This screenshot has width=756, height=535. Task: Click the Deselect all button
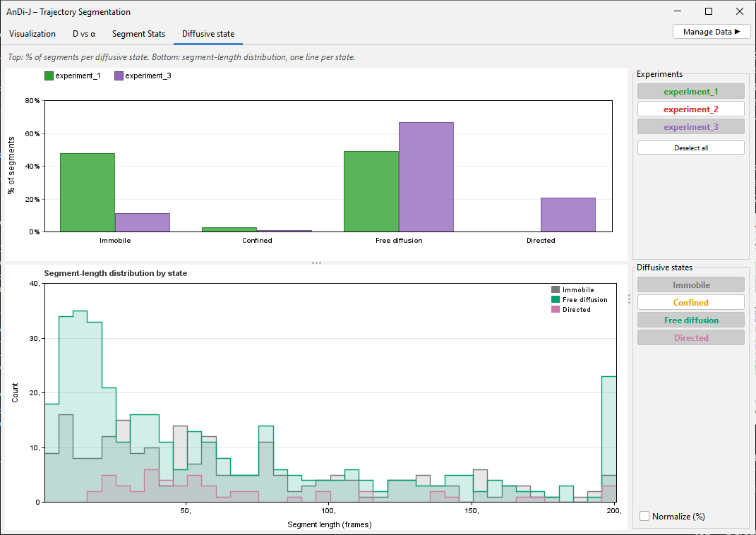pos(690,148)
